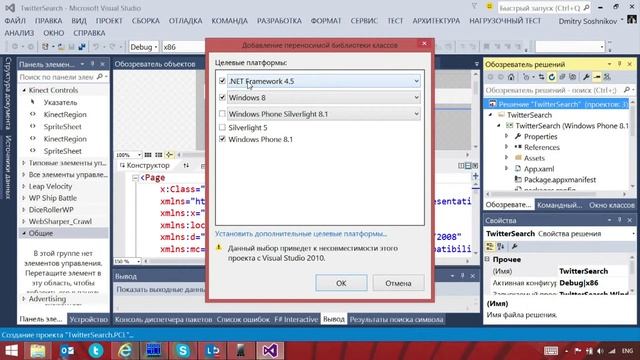Click the Visual Studio taskbar icon
This screenshot has width=640, height=360.
coord(270,351)
